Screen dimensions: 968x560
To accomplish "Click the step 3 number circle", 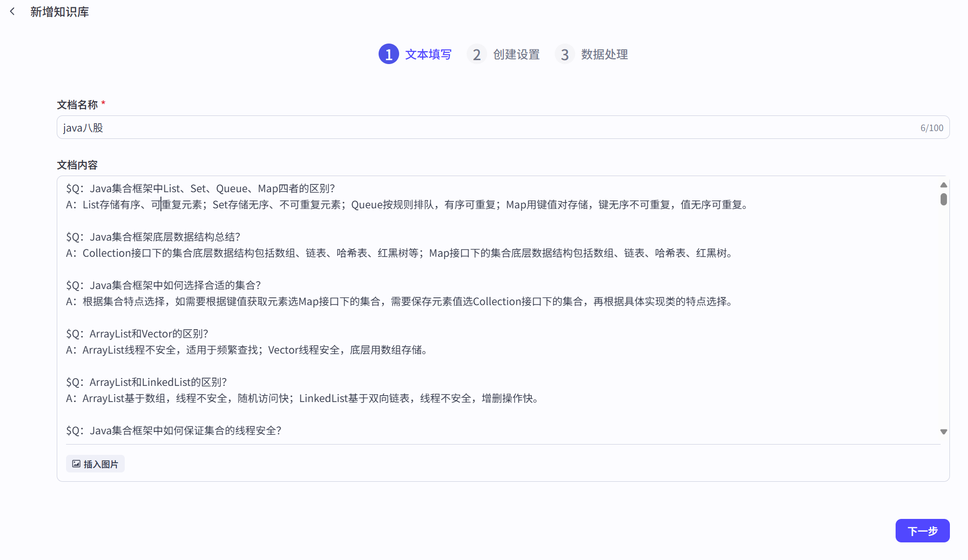I will pos(565,54).
